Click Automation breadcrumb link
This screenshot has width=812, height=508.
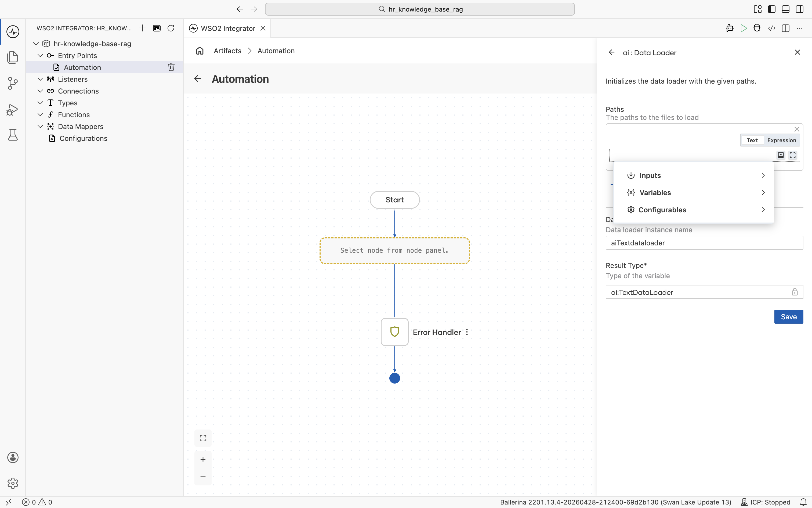(x=276, y=51)
